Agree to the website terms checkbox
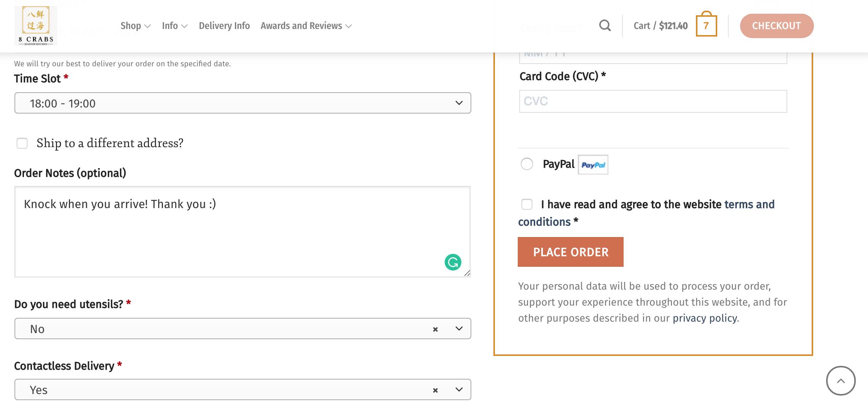The height and width of the screenshot is (407, 868). (527, 204)
